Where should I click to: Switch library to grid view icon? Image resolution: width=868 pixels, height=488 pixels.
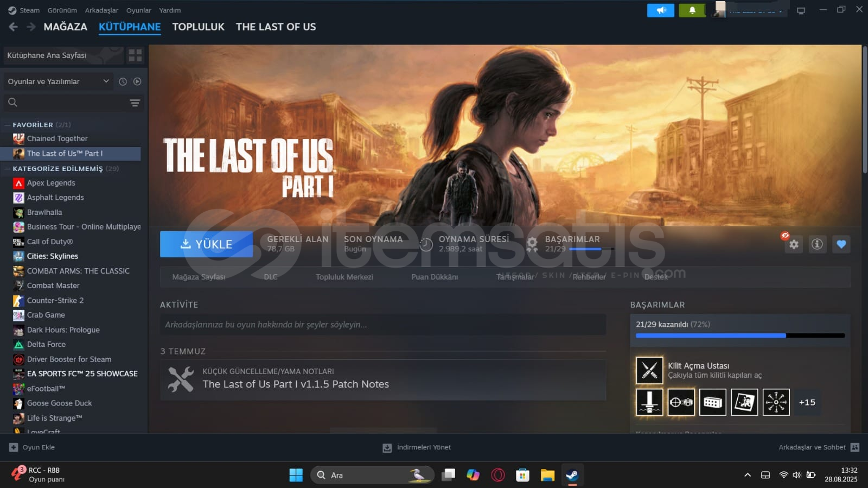[x=135, y=55]
